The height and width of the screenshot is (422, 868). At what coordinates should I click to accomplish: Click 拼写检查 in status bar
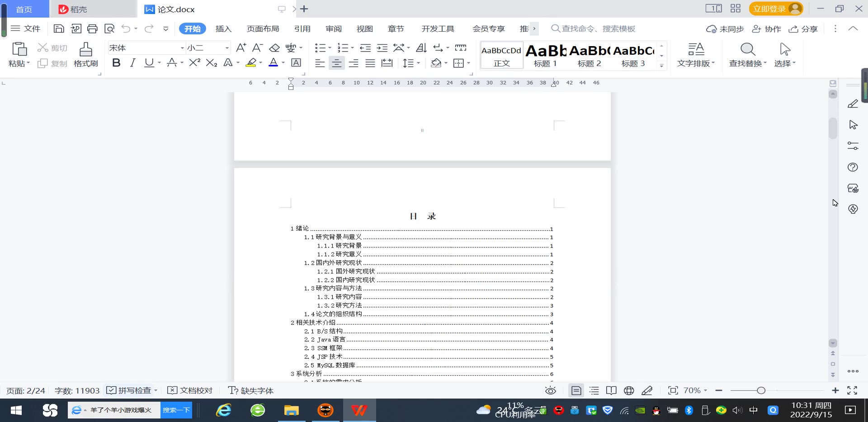point(129,390)
